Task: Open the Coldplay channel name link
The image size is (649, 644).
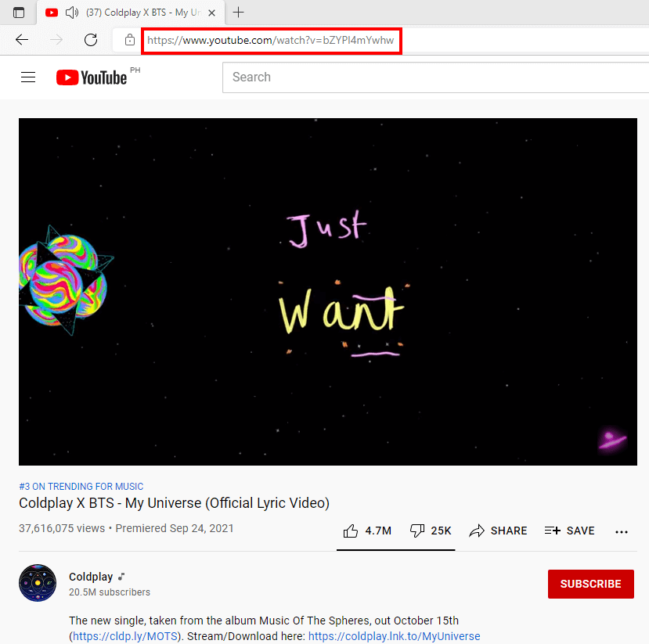Action: point(91,577)
